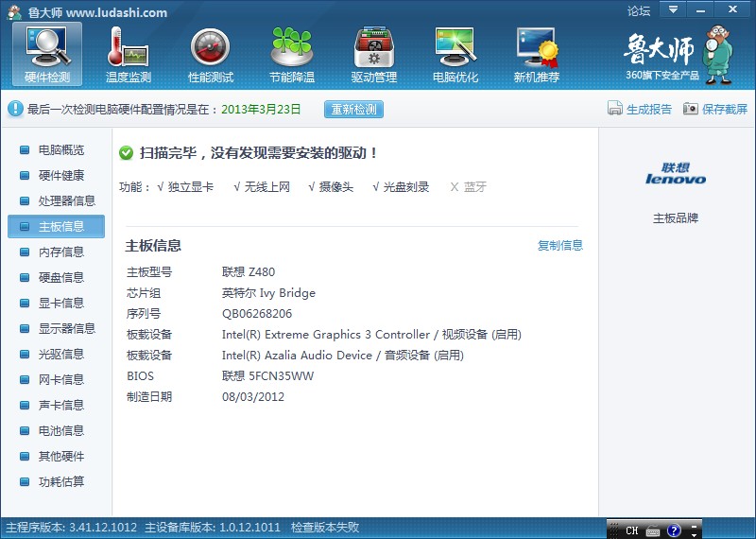This screenshot has width=756, height=539.
Task: Select 其他硬件 in the sidebar
Action: click(x=56, y=457)
